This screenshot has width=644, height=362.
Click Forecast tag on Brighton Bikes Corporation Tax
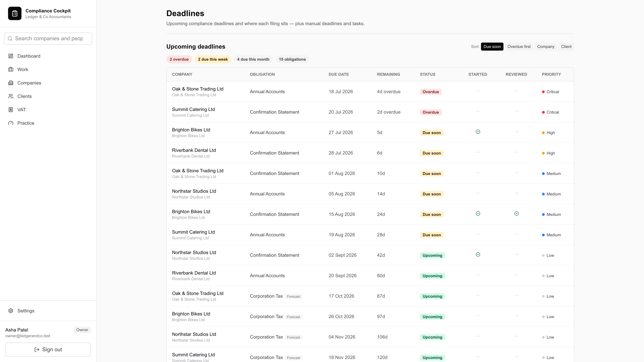point(293,317)
